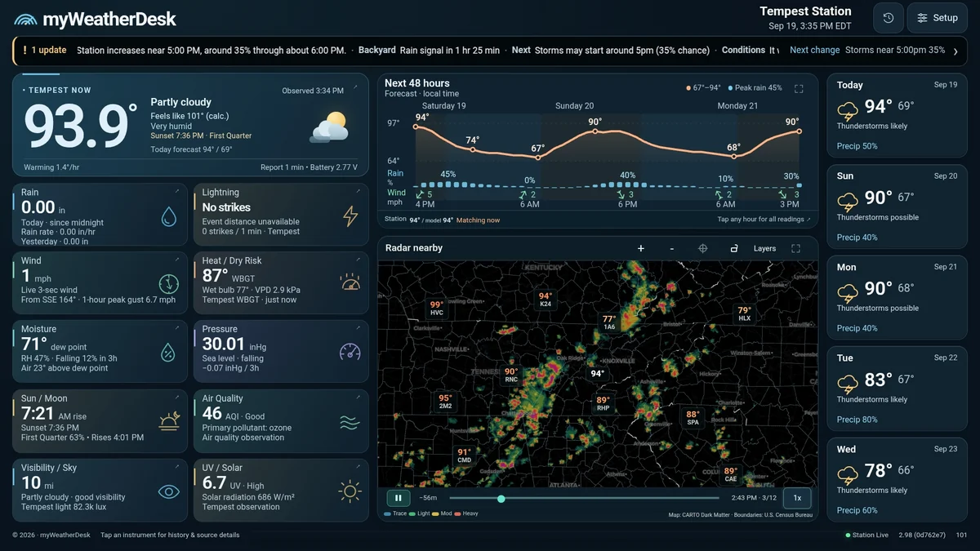
Task: Open the Sun Sep 20 forecast card
Action: pos(897,207)
